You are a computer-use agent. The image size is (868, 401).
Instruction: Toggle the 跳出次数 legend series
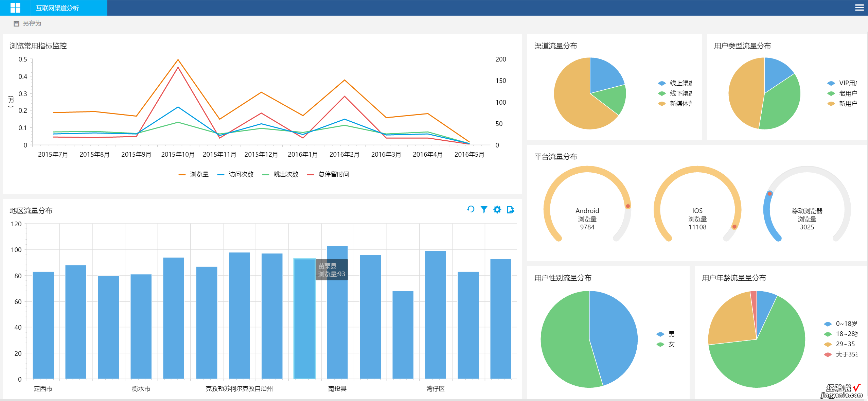pos(280,174)
